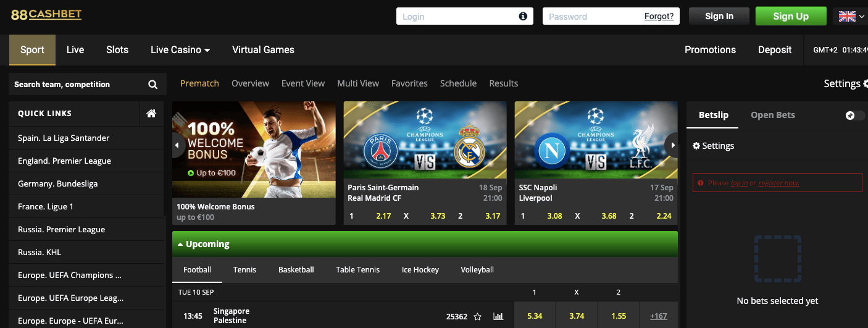Viewport: 868px width, 328px height.
Task: Click the gear icon next to top Settings
Action: pyautogui.click(x=866, y=83)
